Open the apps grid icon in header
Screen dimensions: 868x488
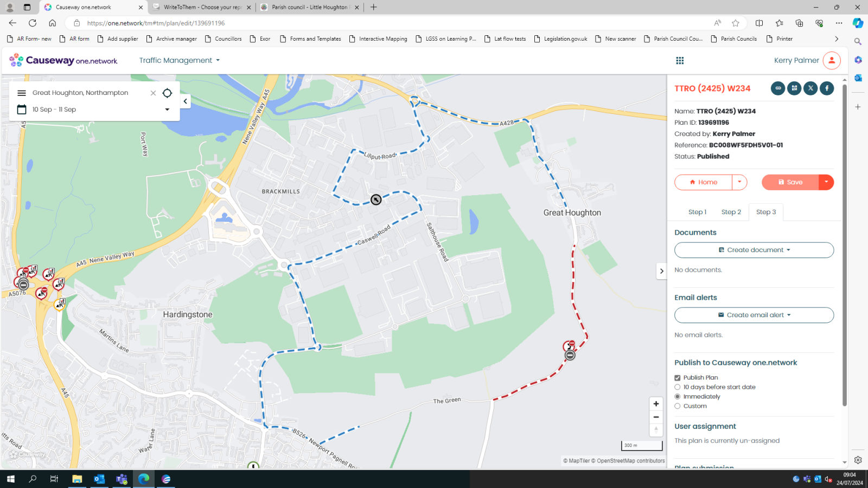pos(680,61)
